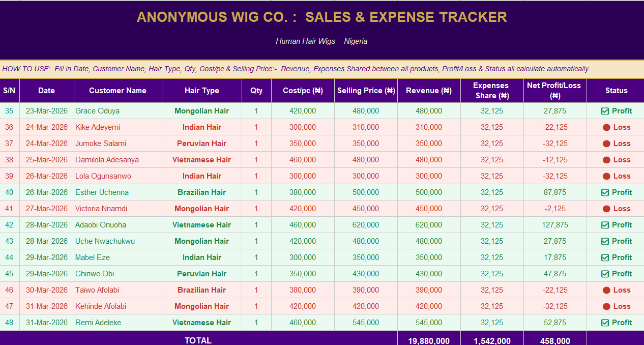
Task: Select Taiwo Afolabi's 30-Mar-2026 date cell
Action: (47, 290)
